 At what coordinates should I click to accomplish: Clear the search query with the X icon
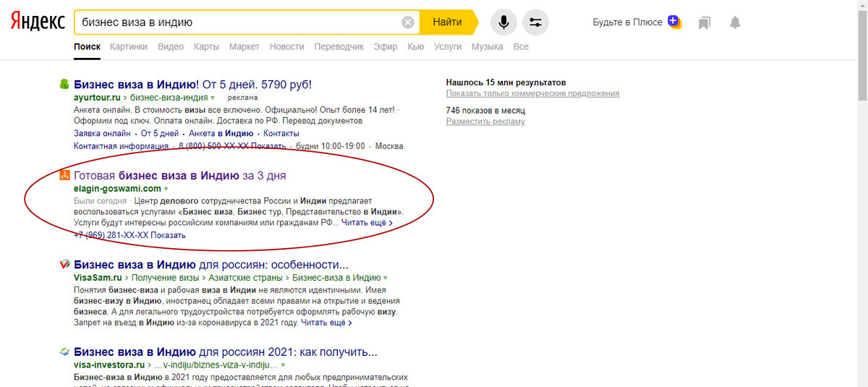click(408, 22)
